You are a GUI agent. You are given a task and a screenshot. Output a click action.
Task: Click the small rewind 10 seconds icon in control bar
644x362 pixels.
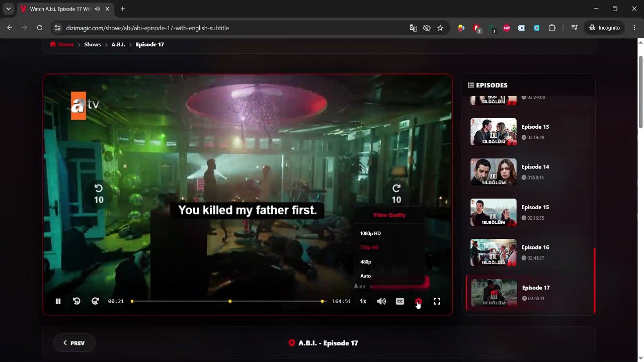pos(76,301)
